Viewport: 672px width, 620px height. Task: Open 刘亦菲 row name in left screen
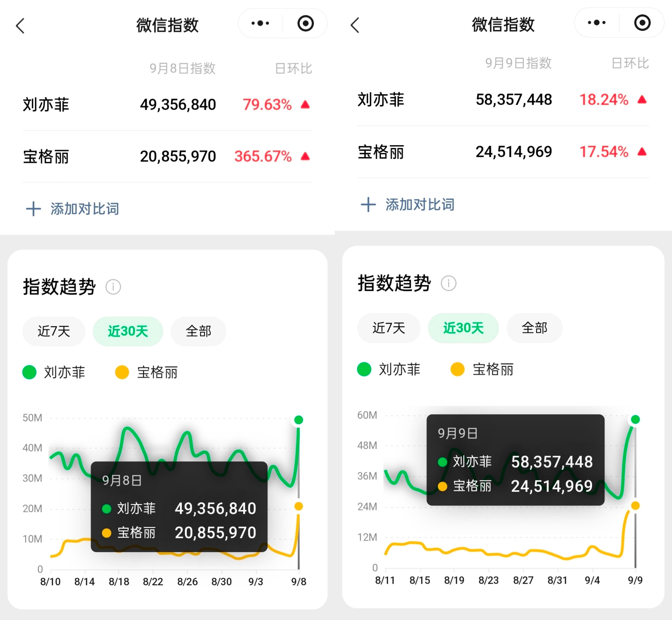[46, 104]
